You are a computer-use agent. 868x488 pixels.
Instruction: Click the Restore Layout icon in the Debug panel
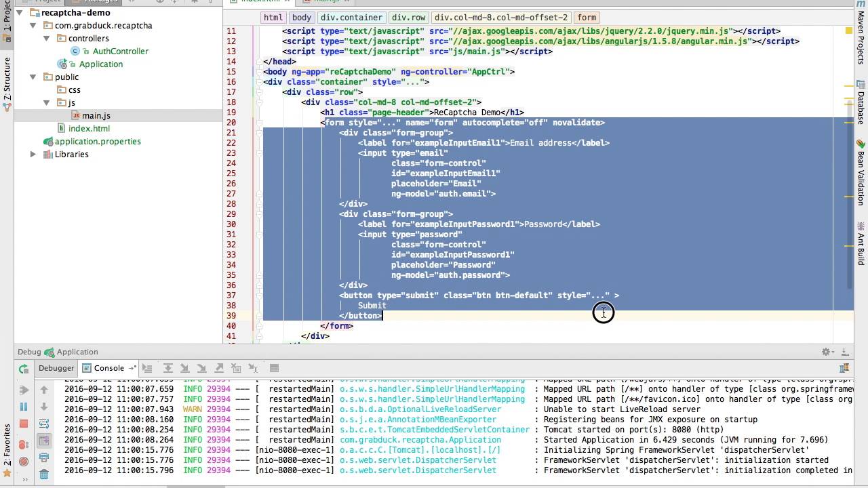[x=844, y=368]
